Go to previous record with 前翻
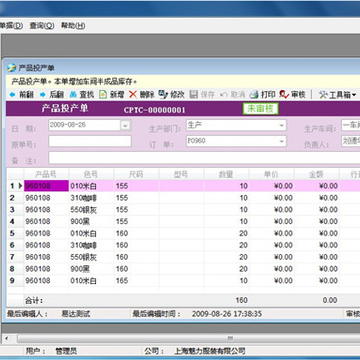The image size is (360, 360). click(x=22, y=95)
